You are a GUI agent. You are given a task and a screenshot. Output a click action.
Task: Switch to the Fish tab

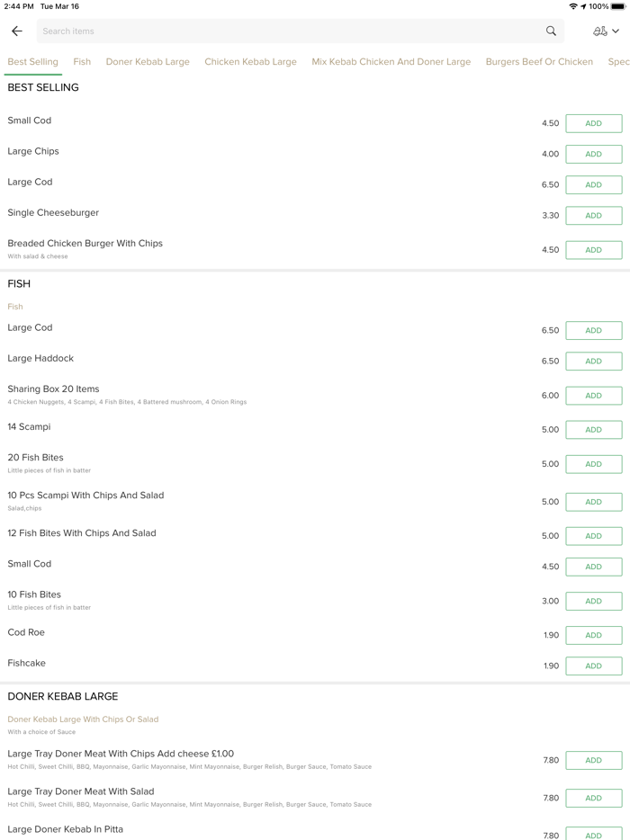tap(82, 62)
